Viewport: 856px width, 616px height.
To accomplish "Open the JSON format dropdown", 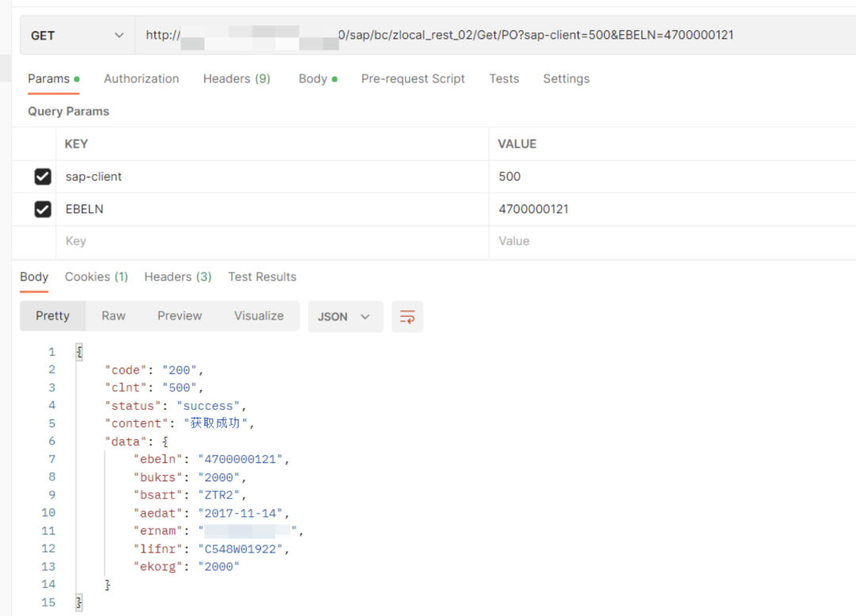I will tap(345, 316).
